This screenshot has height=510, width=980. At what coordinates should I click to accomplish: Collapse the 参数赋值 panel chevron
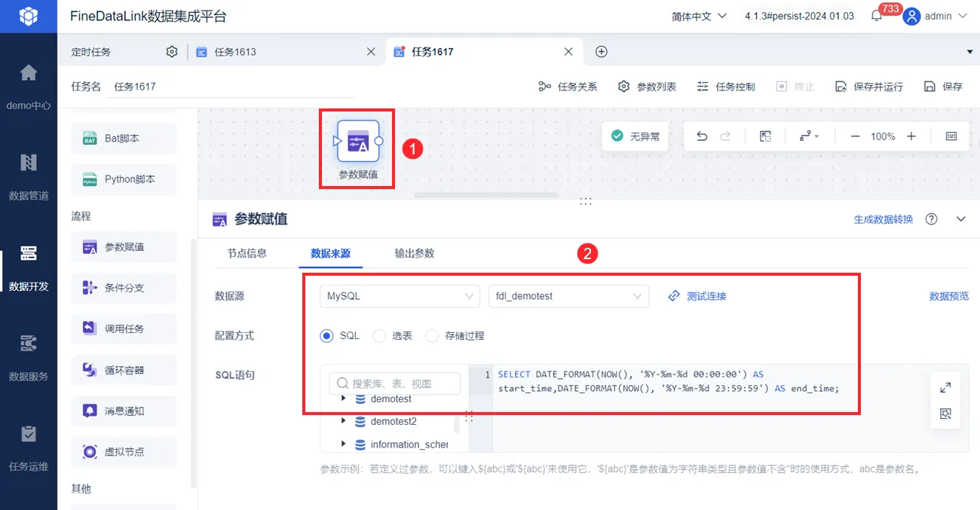[x=960, y=219]
